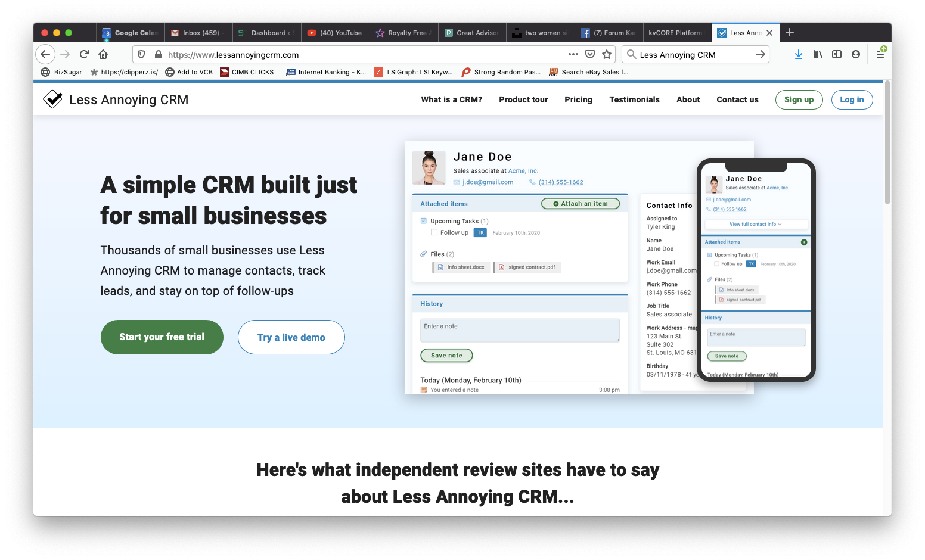Open page actions three-dot menu
The image size is (925, 560).
(573, 54)
